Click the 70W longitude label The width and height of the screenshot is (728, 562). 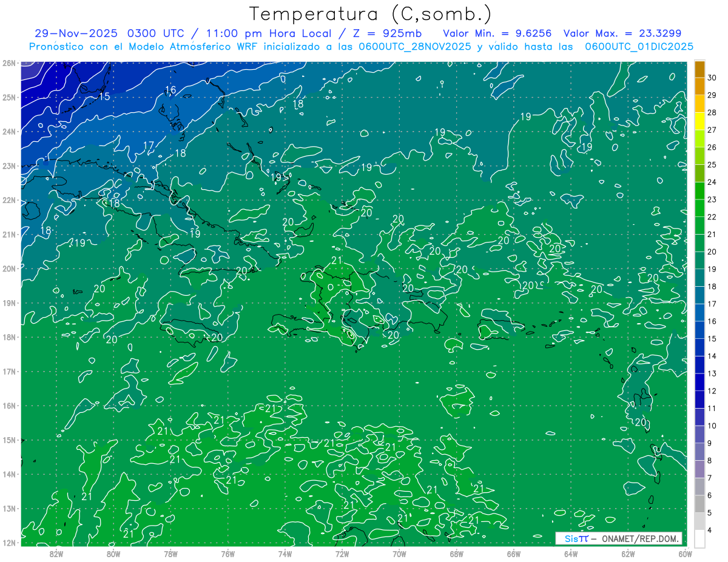399,554
